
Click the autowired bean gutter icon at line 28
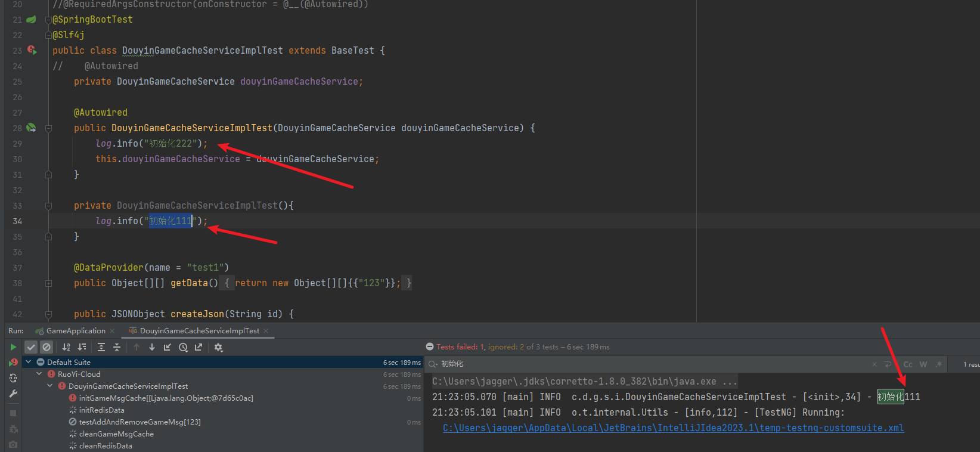(x=31, y=128)
